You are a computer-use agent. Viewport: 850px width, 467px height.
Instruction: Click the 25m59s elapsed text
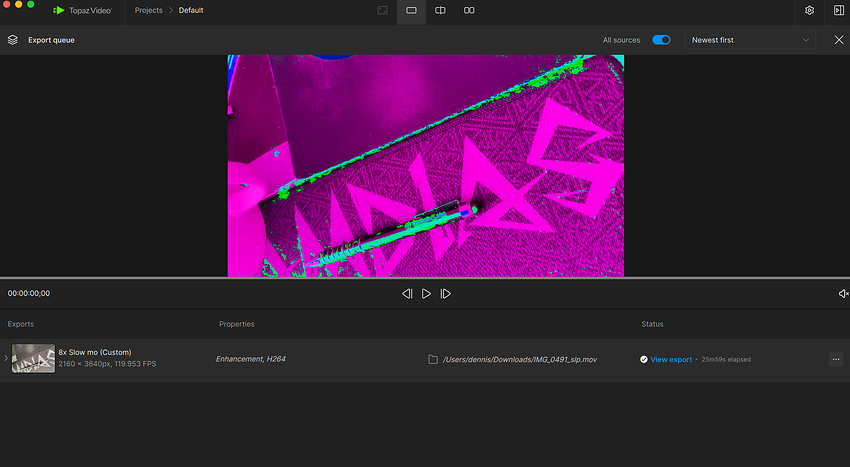pyautogui.click(x=726, y=360)
